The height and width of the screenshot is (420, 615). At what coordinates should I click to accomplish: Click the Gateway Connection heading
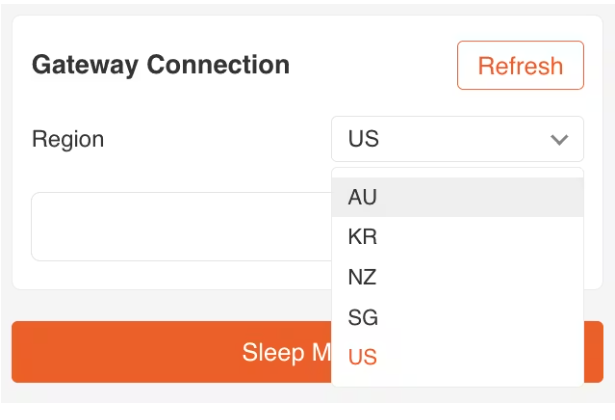point(161,65)
